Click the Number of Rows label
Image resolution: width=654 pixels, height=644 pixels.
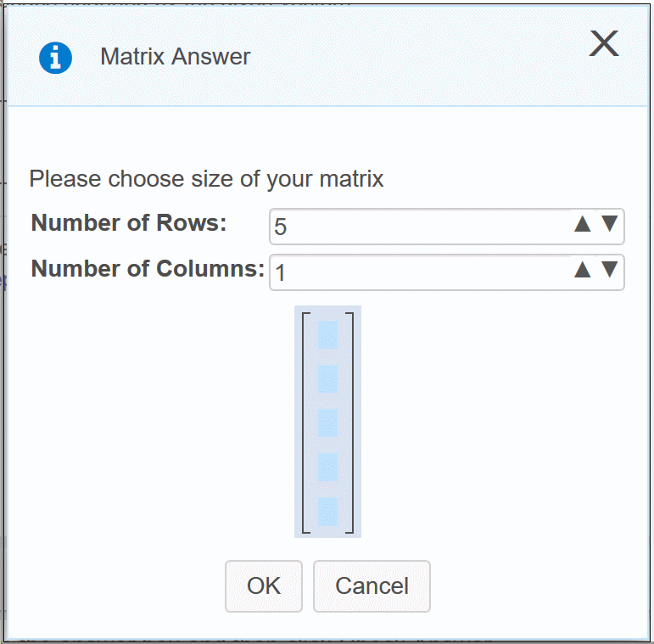129,223
